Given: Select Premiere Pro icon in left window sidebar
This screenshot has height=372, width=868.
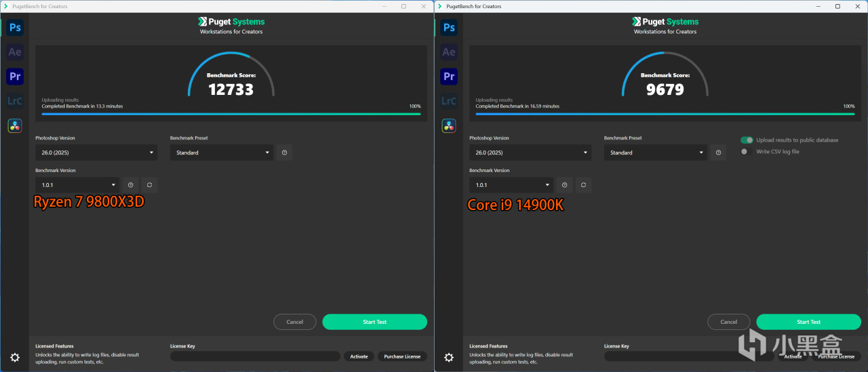Looking at the screenshot, I should tap(15, 77).
